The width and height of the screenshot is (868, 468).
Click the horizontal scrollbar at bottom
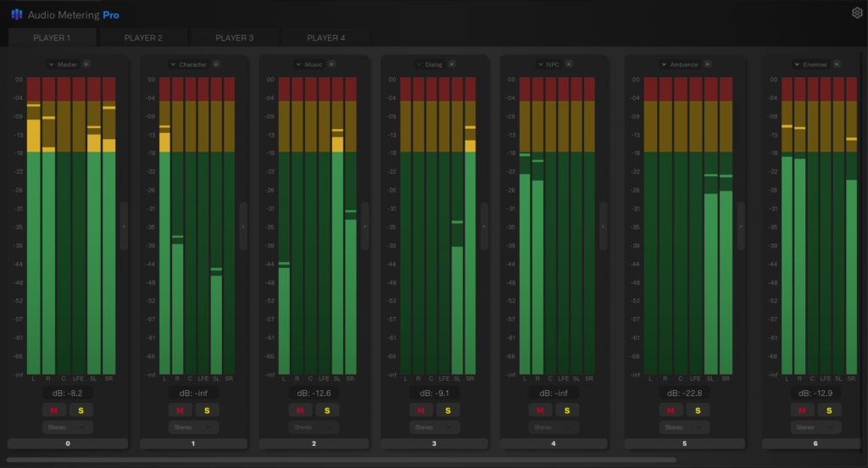click(339, 460)
